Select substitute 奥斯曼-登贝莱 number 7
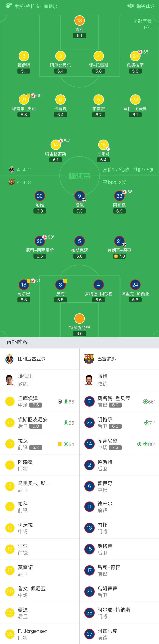Screen dimensions: 159x644 pos(119,401)
